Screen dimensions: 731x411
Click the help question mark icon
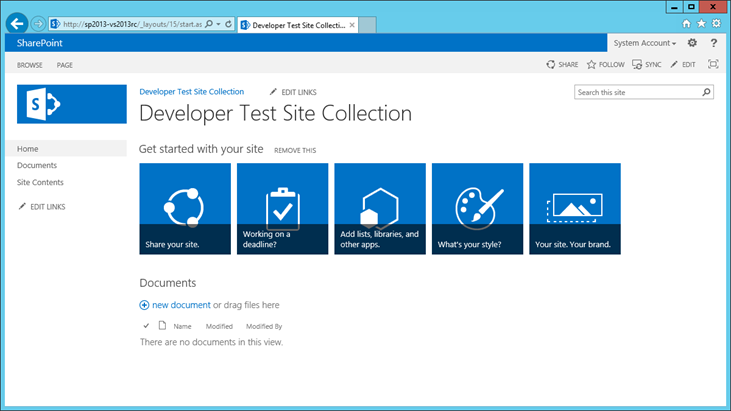point(713,44)
